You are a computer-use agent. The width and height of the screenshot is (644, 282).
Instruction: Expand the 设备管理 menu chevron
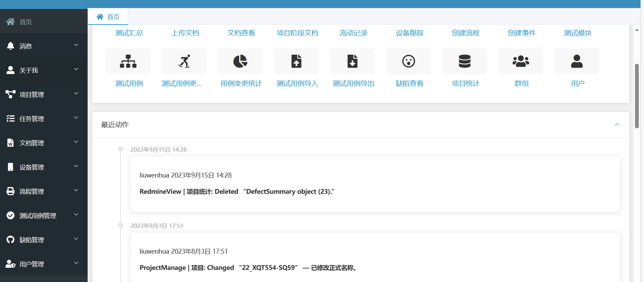click(76, 166)
